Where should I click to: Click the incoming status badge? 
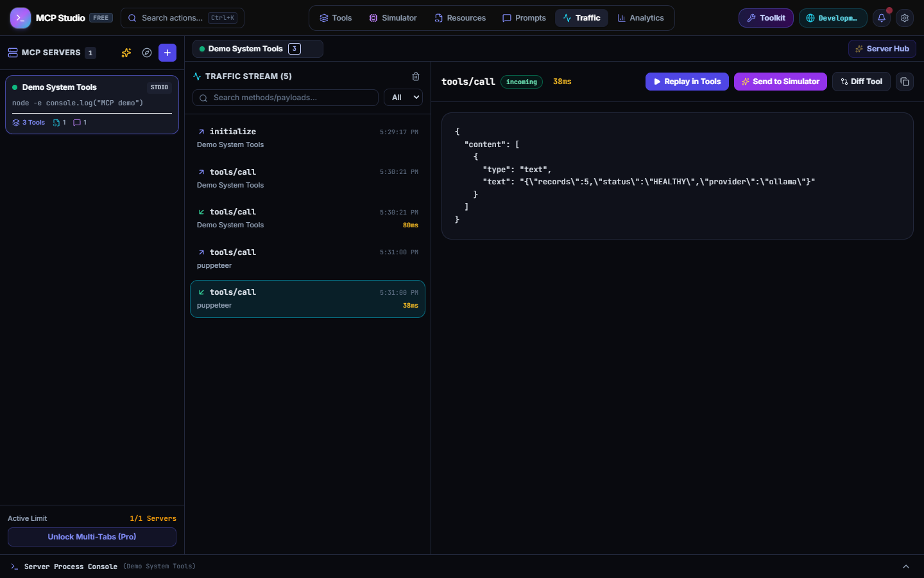tap(522, 82)
